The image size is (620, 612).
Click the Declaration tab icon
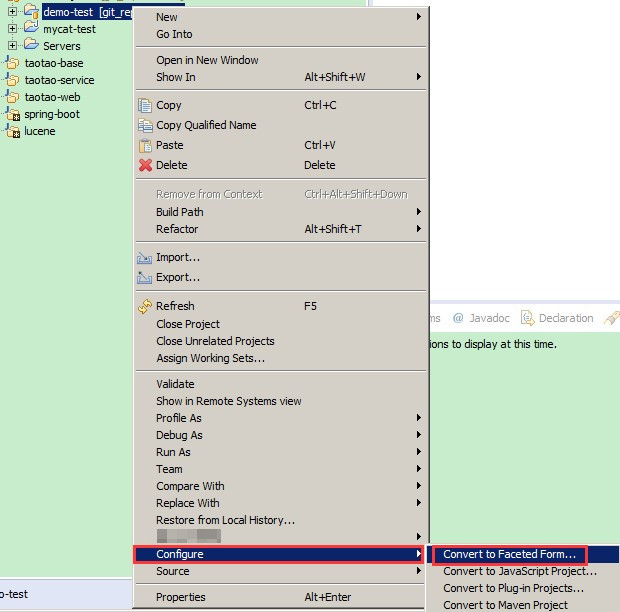point(527,318)
